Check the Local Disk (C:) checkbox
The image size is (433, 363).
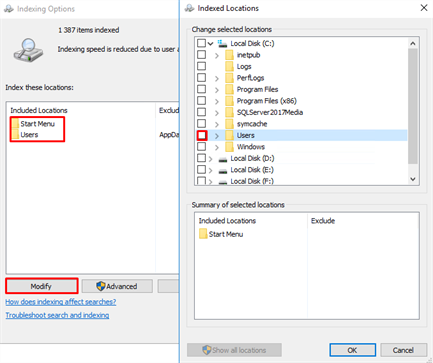201,43
